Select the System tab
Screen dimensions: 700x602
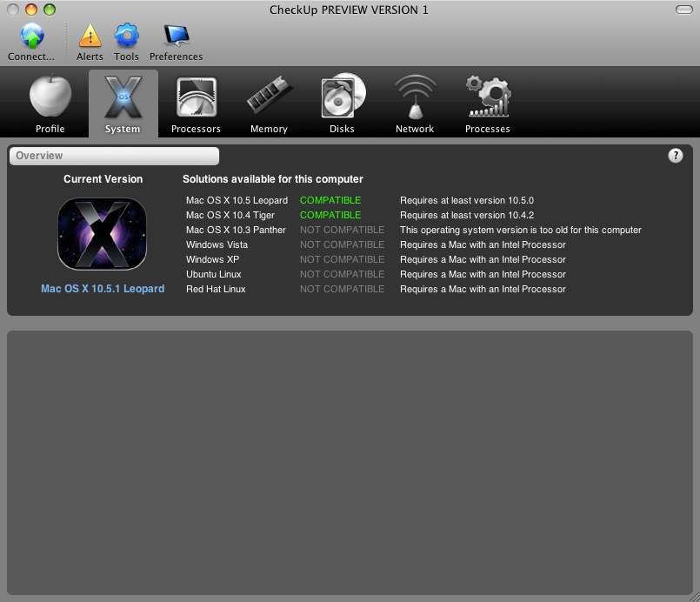pos(123,104)
